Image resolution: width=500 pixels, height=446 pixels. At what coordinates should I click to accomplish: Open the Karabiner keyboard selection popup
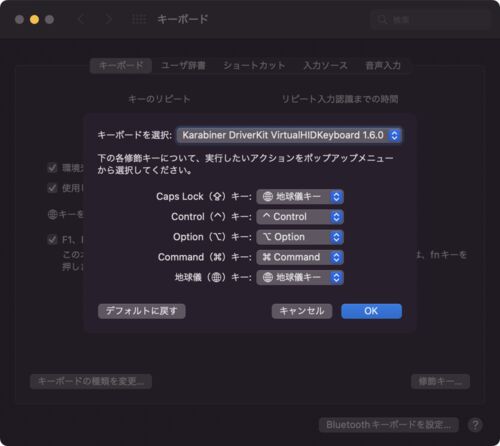(x=289, y=135)
